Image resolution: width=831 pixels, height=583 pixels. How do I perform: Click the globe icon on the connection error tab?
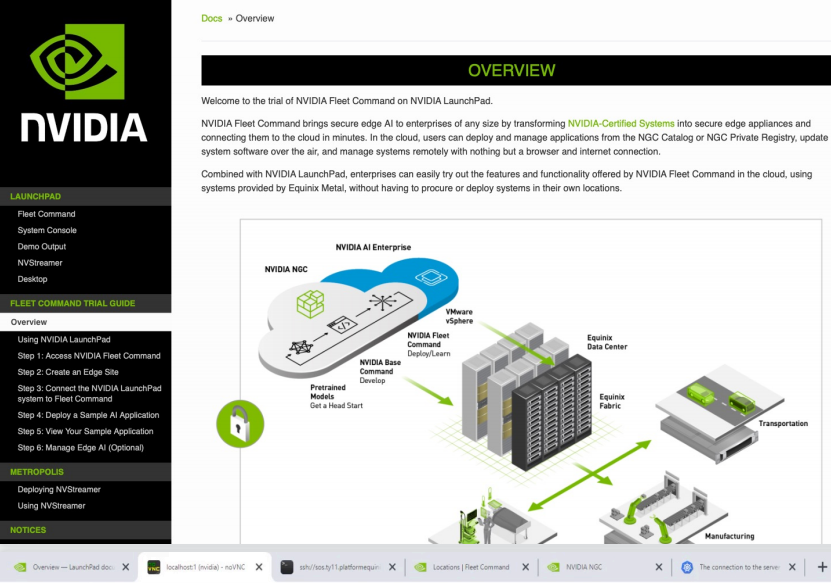coord(687,566)
